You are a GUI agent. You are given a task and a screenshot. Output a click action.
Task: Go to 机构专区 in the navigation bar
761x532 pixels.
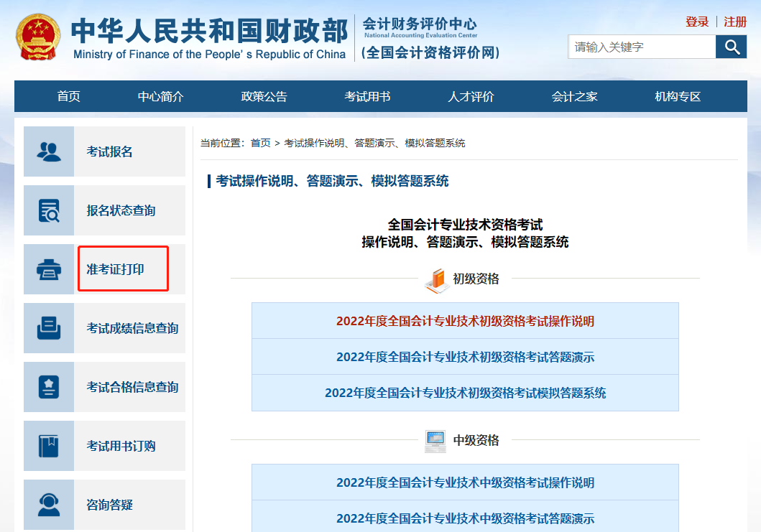tap(677, 97)
